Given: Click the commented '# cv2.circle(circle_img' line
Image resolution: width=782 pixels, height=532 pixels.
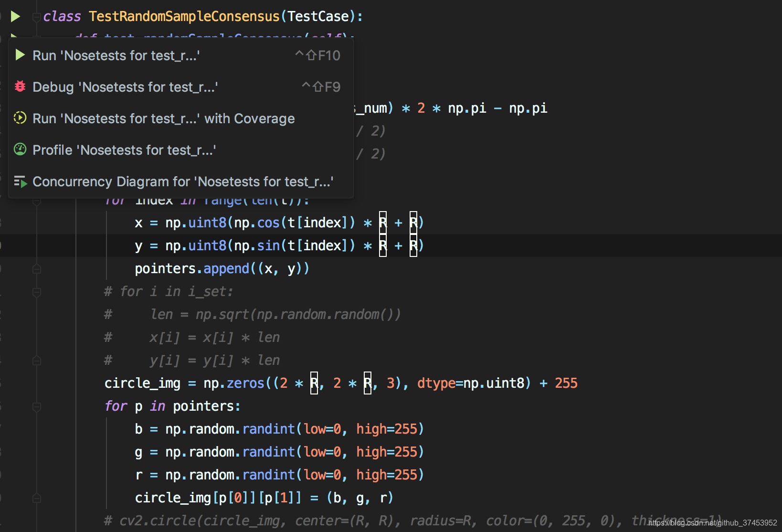Looking at the screenshot, I should 413,521.
